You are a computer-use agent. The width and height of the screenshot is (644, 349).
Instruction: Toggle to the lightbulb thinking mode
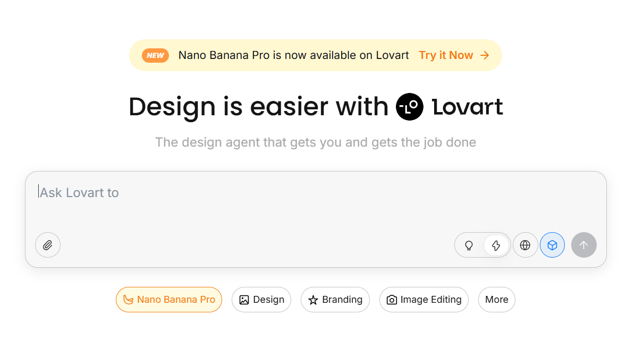point(469,245)
